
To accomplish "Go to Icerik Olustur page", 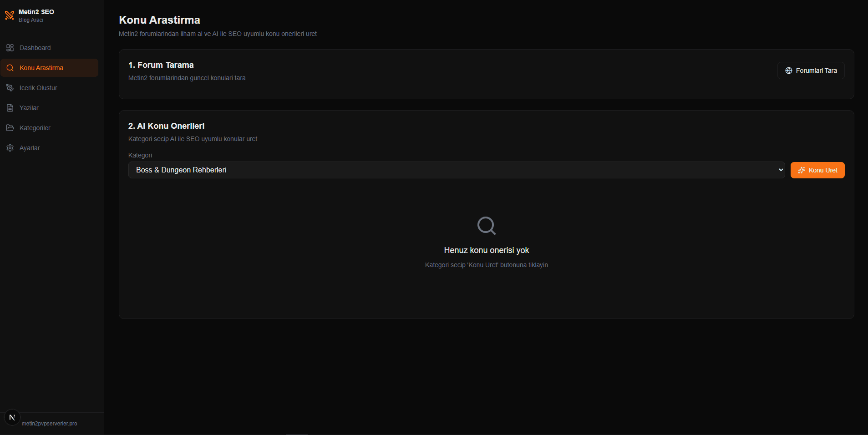I will tap(38, 88).
